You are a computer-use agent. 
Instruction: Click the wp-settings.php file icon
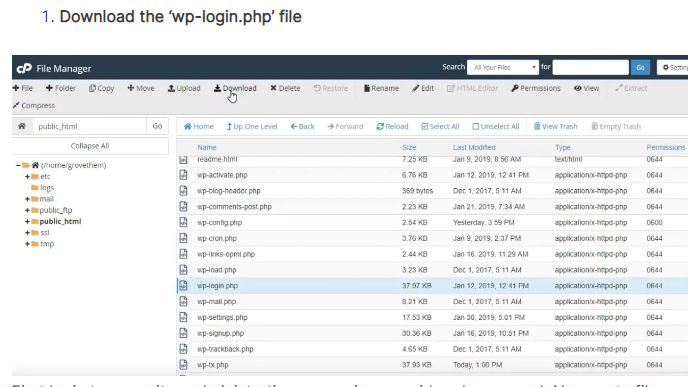[183, 317]
